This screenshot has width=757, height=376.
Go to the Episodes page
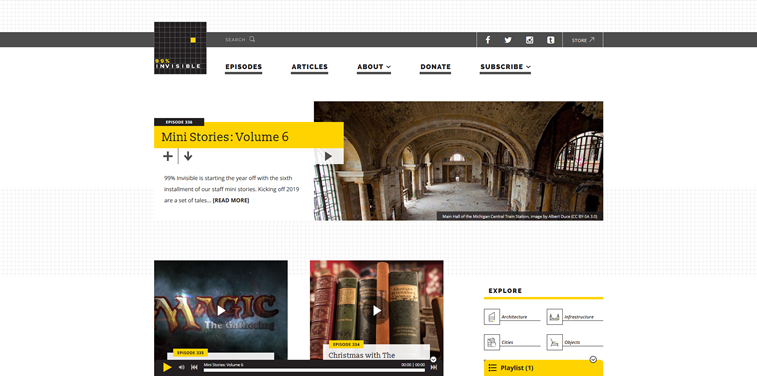(244, 67)
